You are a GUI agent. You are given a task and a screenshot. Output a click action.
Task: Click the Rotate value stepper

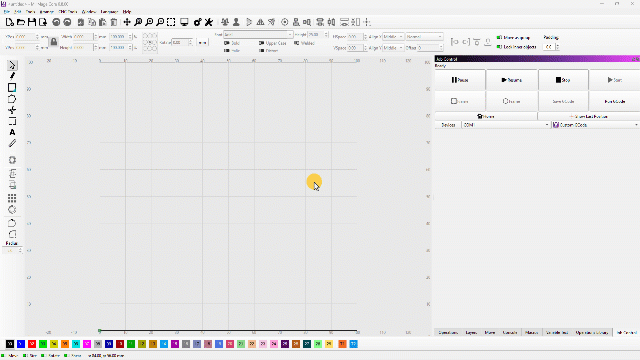[x=190, y=42]
